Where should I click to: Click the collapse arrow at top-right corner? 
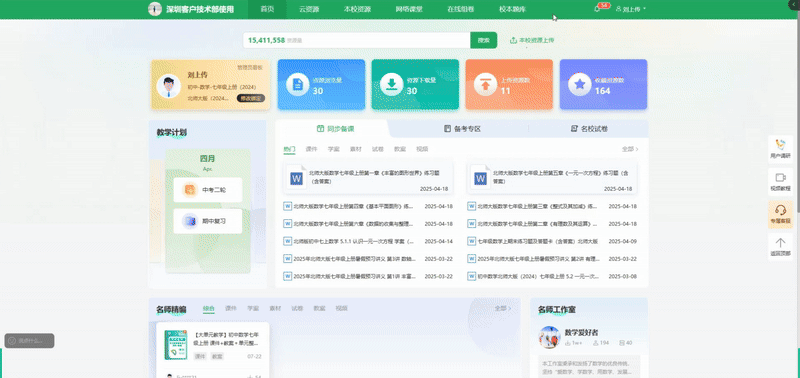coord(794,5)
